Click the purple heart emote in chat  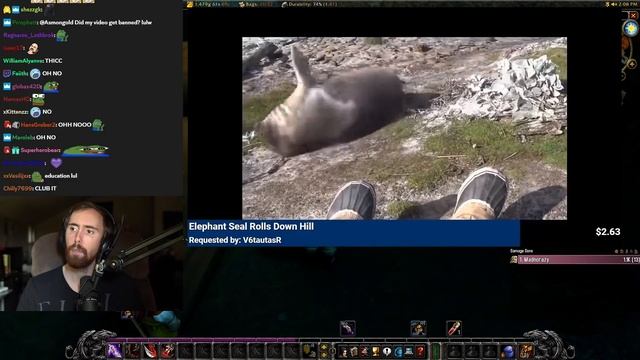[56, 163]
